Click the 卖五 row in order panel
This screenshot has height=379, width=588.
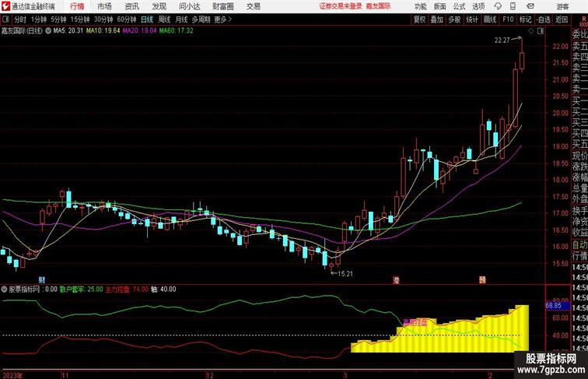579,46
